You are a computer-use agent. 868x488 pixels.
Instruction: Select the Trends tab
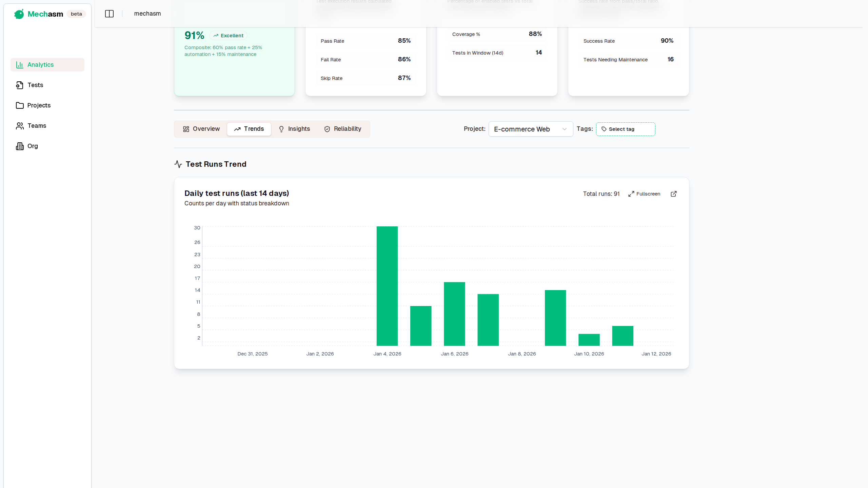tap(249, 129)
